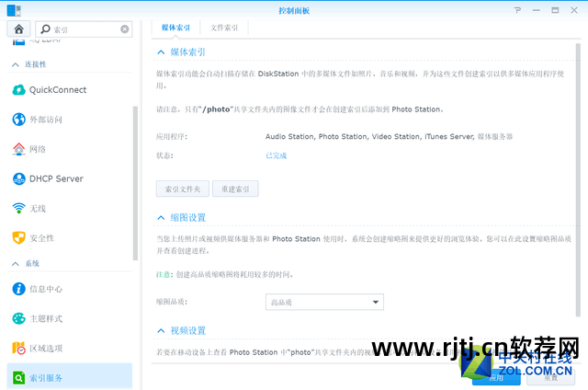Open 信息中心 info icon

pos(18,289)
